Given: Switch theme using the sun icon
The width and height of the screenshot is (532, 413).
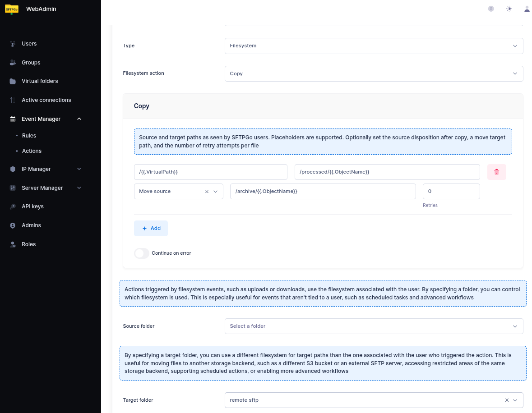Looking at the screenshot, I should (x=509, y=9).
